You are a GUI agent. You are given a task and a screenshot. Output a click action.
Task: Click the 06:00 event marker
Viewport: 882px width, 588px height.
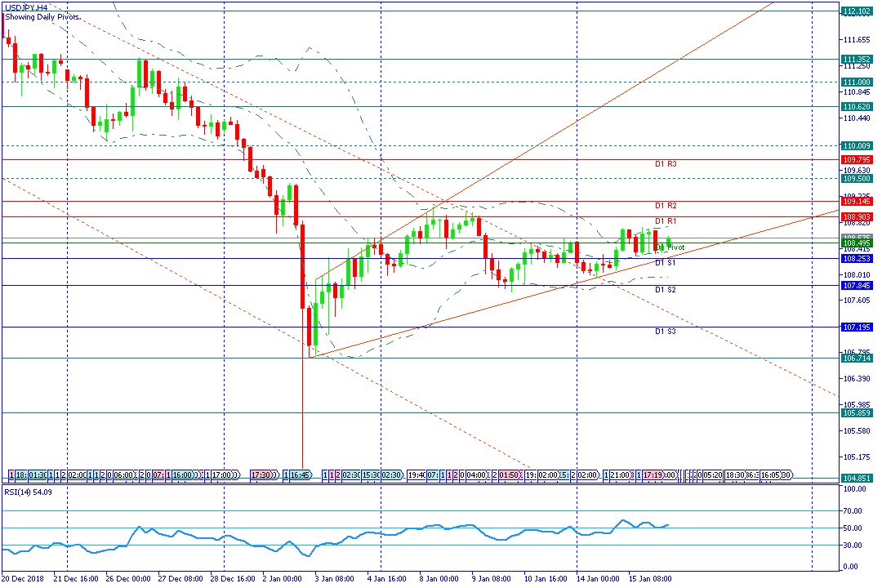pyautogui.click(x=122, y=475)
